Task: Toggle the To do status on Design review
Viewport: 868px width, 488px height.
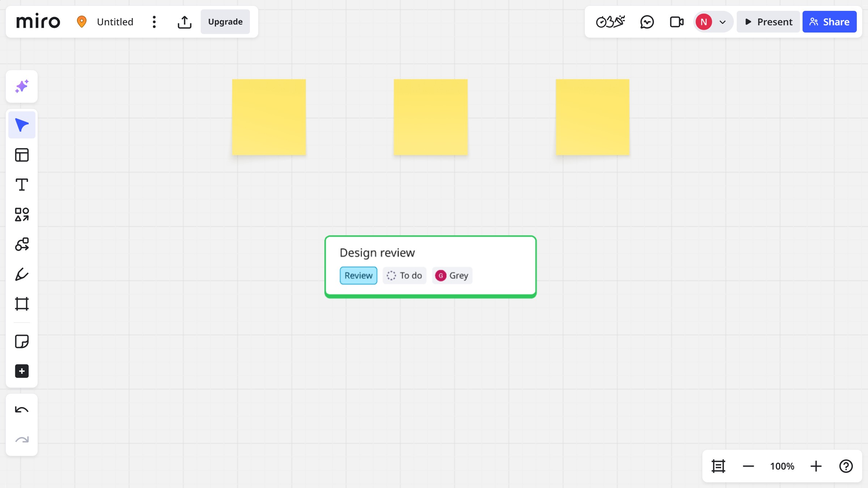Action: (404, 275)
